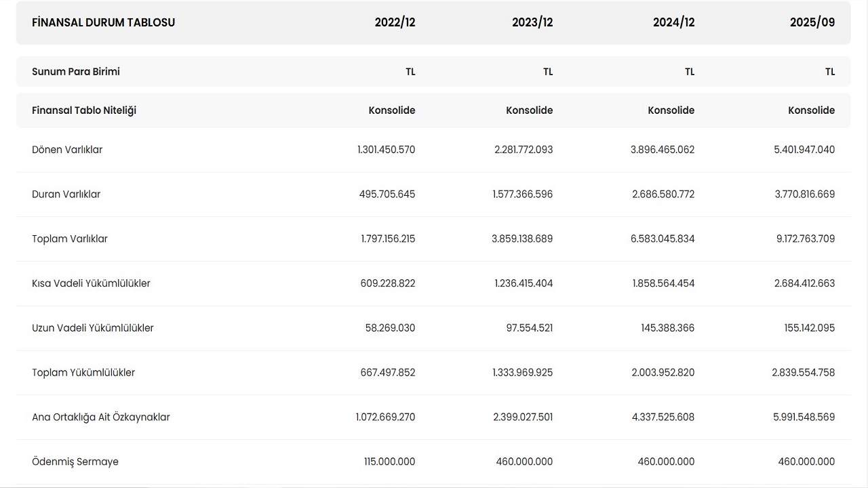Select the 2023/12 column header
Image resolution: width=868 pixels, height=488 pixels.
532,22
